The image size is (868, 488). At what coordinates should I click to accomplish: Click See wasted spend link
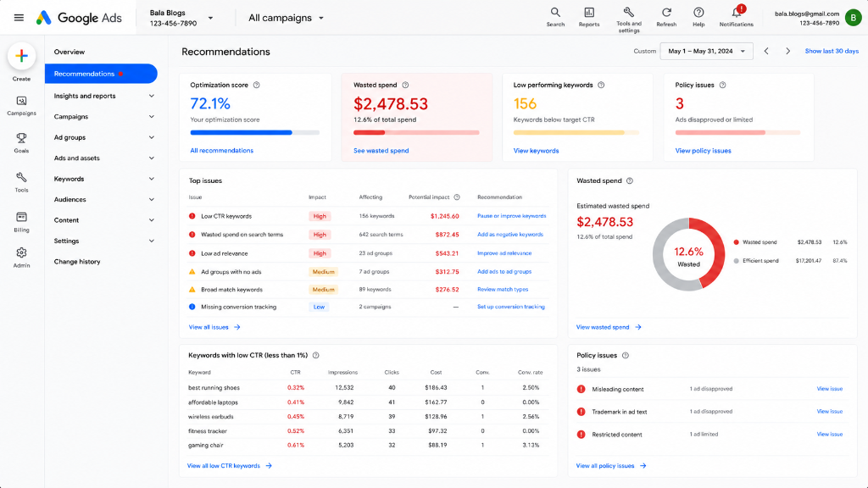(x=381, y=151)
